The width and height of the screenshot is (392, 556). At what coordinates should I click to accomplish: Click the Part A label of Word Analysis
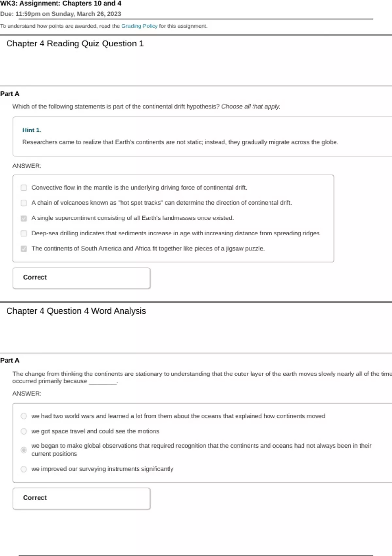(10, 360)
